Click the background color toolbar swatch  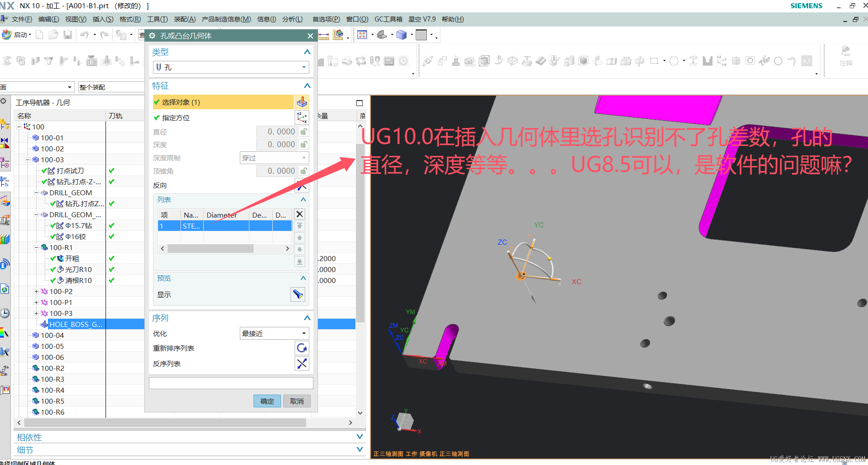click(x=422, y=35)
